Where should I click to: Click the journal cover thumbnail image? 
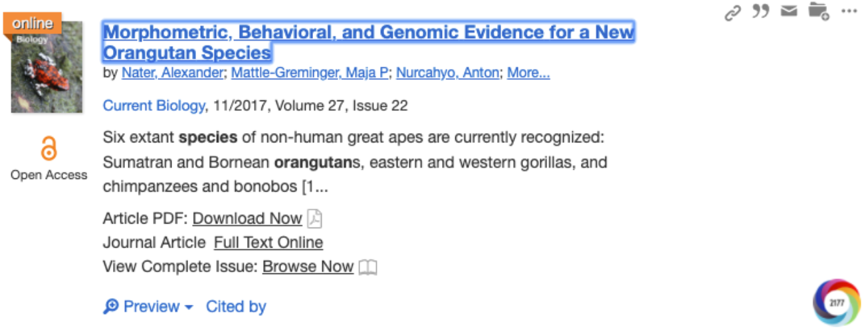click(47, 67)
